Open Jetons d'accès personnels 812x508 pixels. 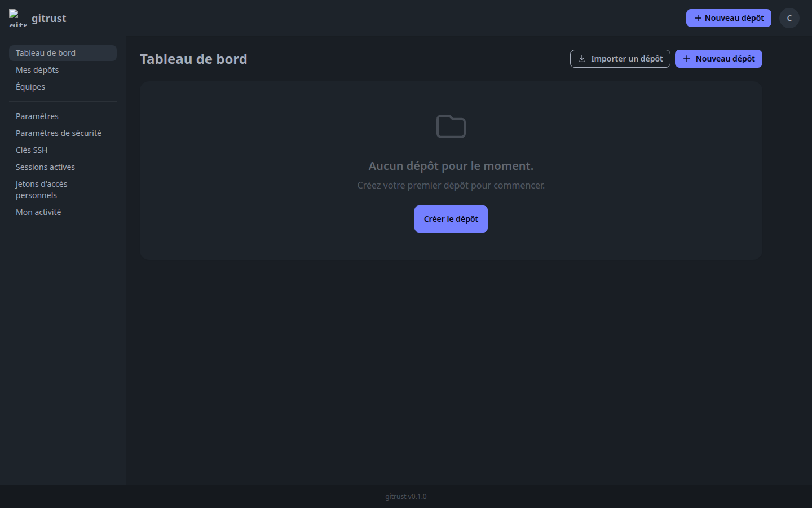(x=41, y=190)
